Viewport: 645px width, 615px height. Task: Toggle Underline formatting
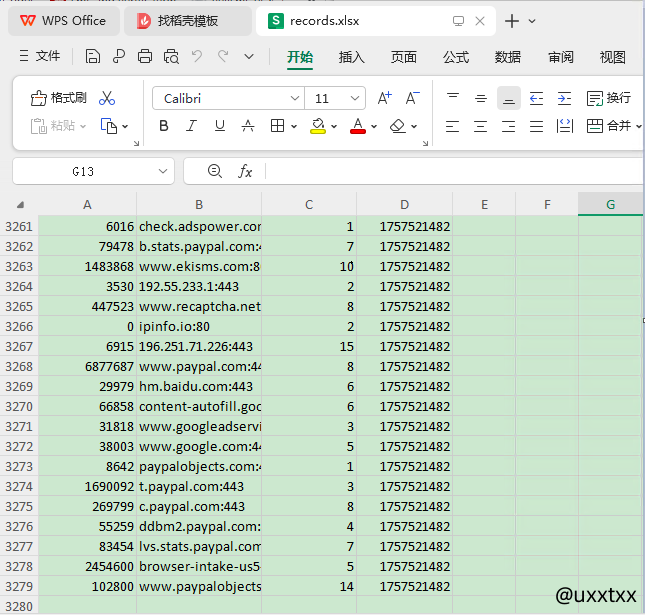tap(219, 126)
